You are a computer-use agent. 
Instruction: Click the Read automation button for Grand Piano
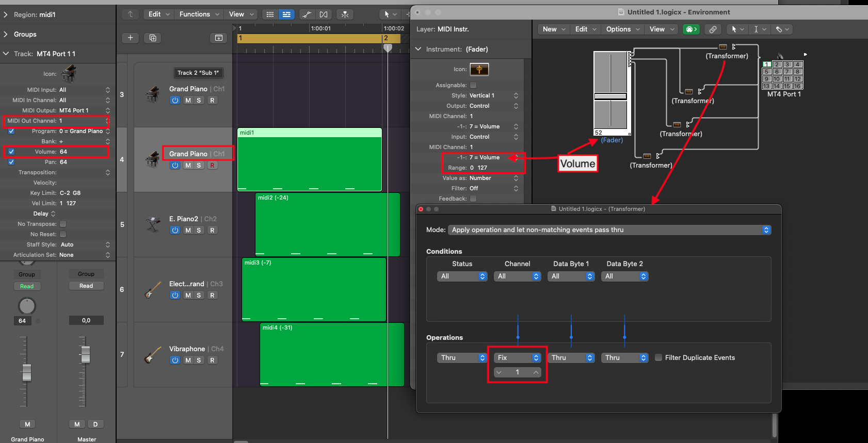click(27, 286)
